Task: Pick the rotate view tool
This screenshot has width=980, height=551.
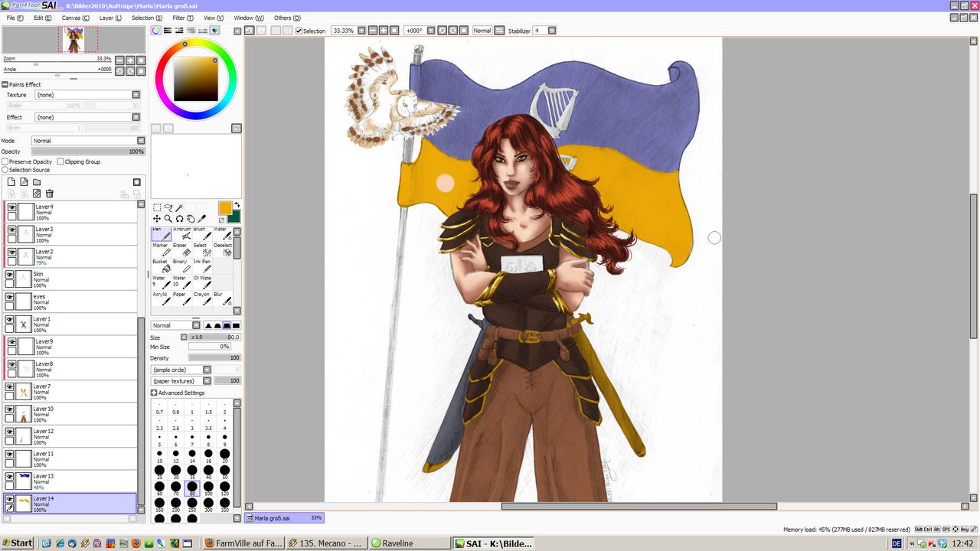Action: coord(180,219)
